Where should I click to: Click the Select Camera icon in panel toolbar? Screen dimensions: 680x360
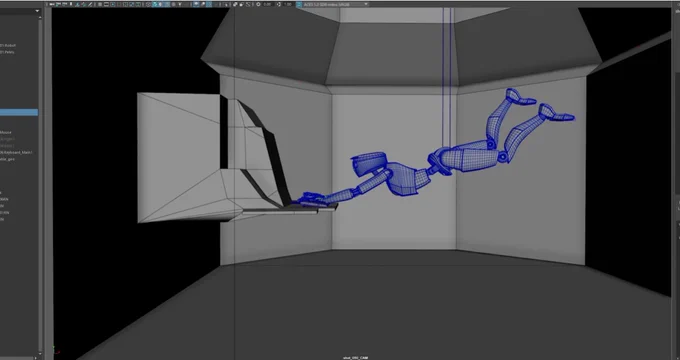pyautogui.click(x=52, y=4)
